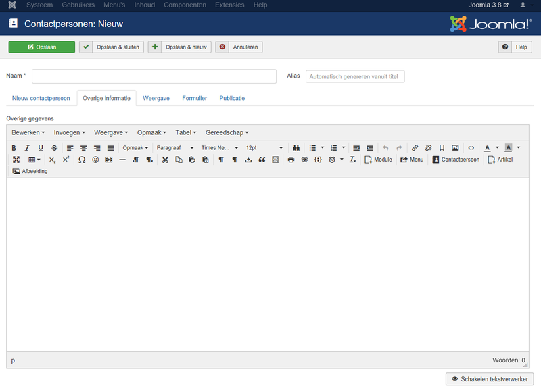Screen dimensions: 541x392
Task: Apply superscript formatting
Action: click(66, 160)
